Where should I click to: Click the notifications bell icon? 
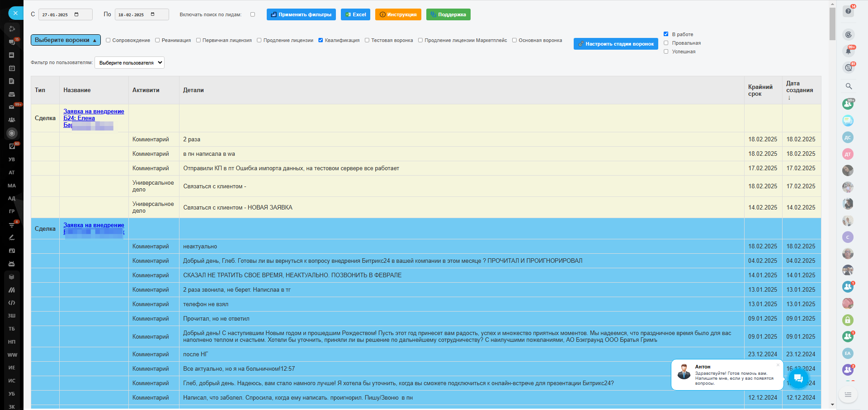[848, 51]
